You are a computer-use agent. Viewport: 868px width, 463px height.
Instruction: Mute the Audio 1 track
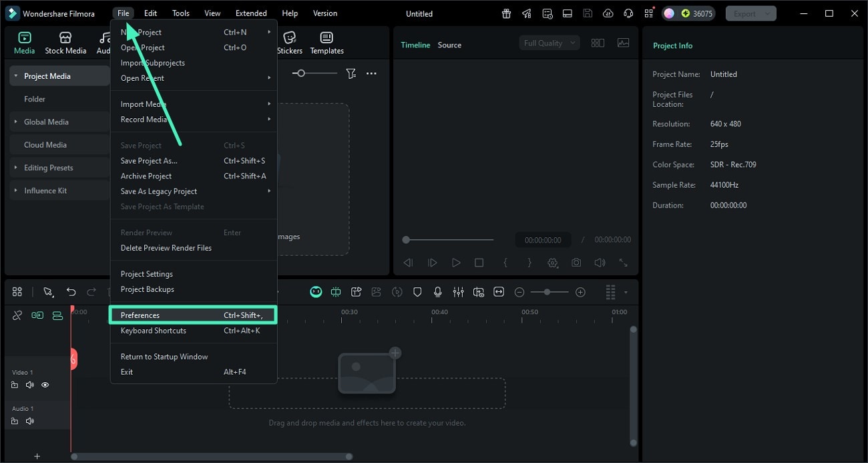[x=29, y=421]
